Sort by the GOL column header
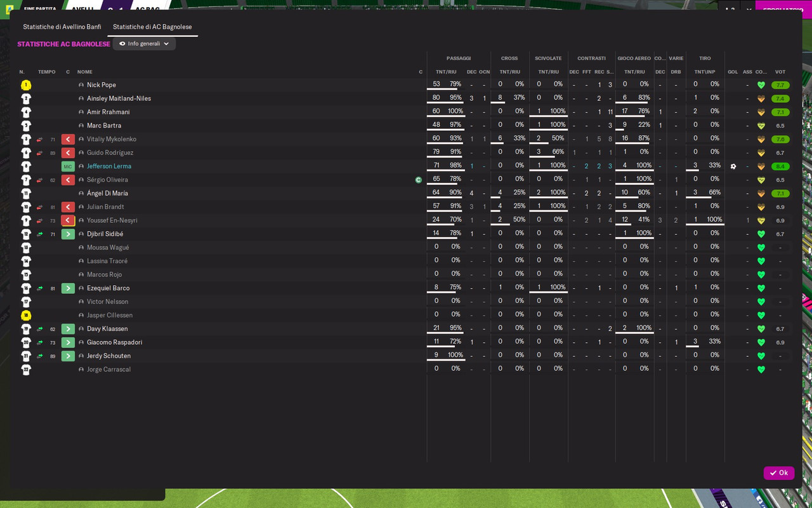Viewport: 812px width, 508px height. [x=733, y=72]
